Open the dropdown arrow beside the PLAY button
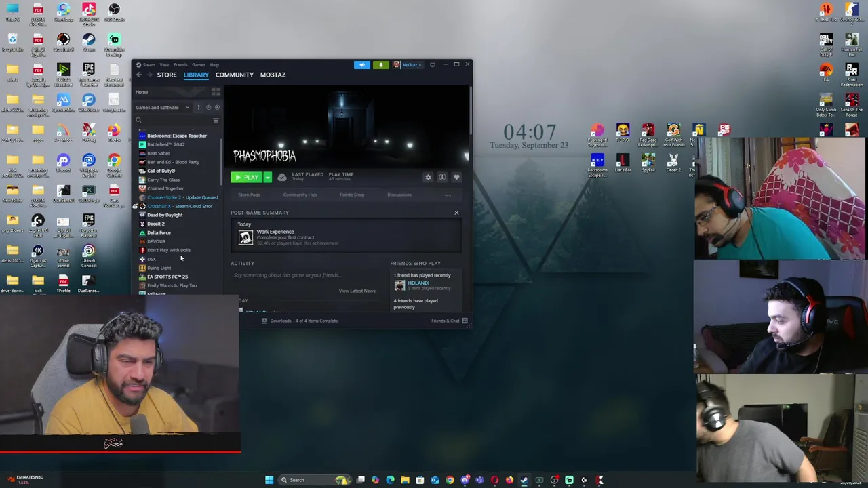The width and height of the screenshot is (868, 488). pyautogui.click(x=268, y=178)
